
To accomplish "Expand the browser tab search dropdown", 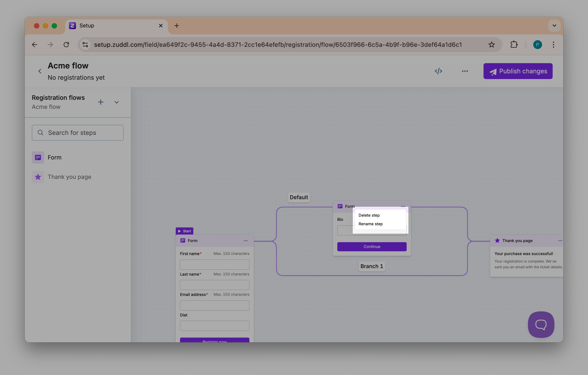I will (x=554, y=26).
